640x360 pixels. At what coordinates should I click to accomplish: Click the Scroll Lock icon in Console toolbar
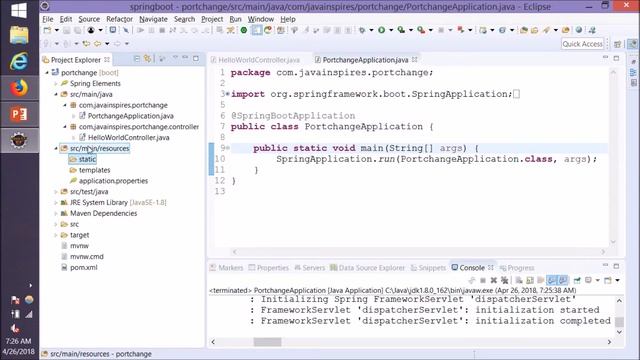point(530,280)
